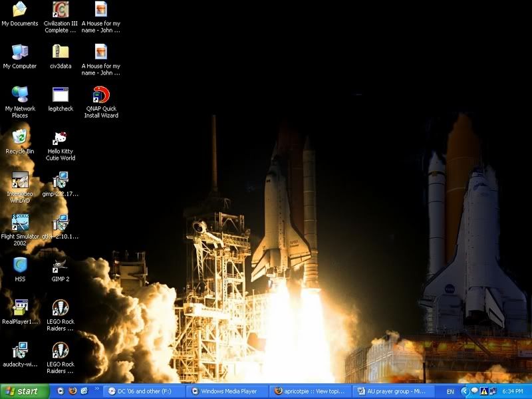Click the yellow warning tray icon
This screenshot has width=532, height=399.
(x=484, y=391)
